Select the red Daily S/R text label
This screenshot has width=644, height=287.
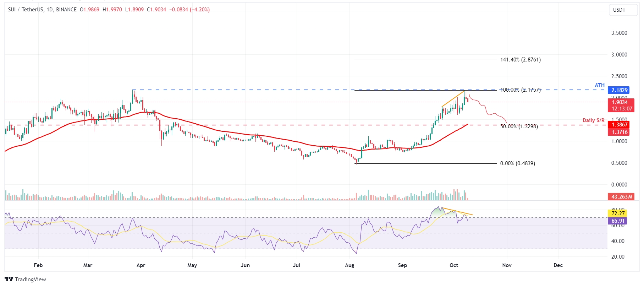(x=593, y=120)
